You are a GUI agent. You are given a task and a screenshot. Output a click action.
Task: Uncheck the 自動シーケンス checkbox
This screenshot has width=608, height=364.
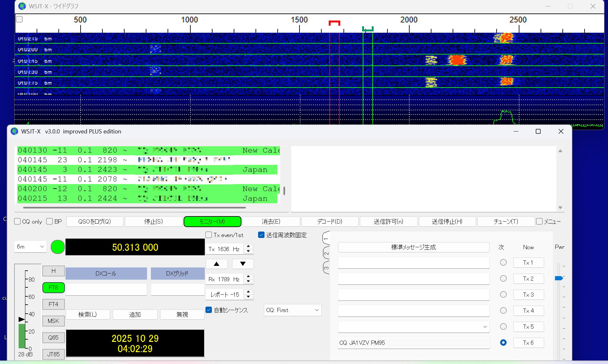[209, 310]
